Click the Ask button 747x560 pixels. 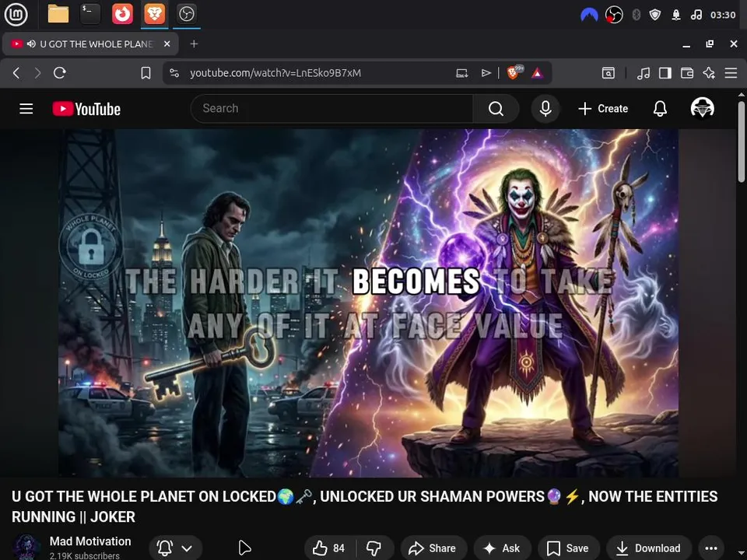coord(502,548)
